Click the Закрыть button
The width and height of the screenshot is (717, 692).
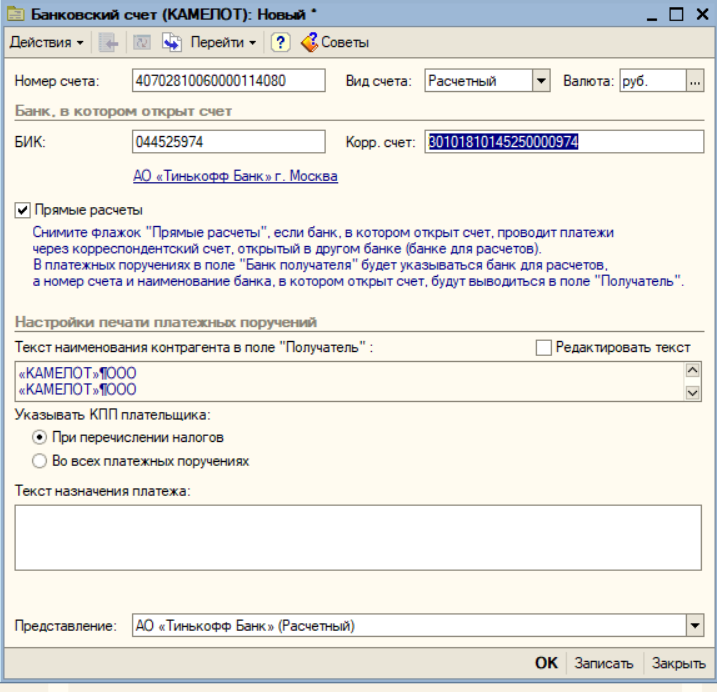[x=679, y=663]
